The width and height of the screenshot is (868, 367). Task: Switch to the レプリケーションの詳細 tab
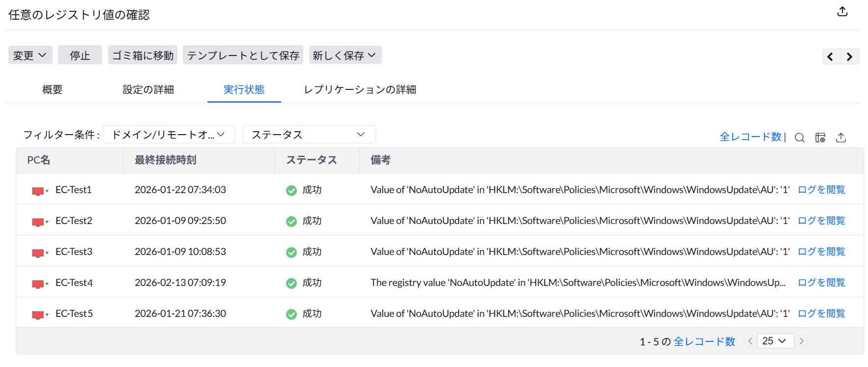(360, 89)
